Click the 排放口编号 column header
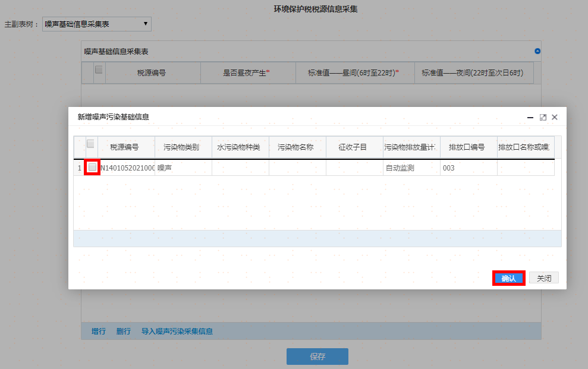This screenshot has width=588, height=369. [x=468, y=147]
